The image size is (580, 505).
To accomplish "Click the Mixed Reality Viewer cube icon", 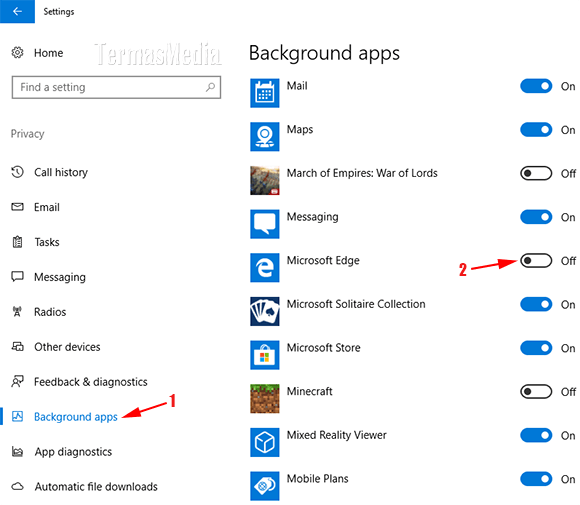I will pos(264,442).
